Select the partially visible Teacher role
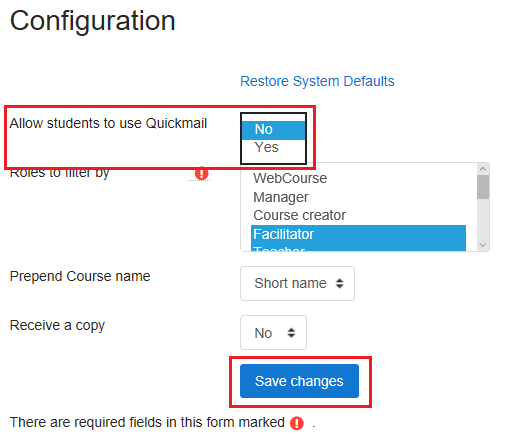 pos(358,248)
